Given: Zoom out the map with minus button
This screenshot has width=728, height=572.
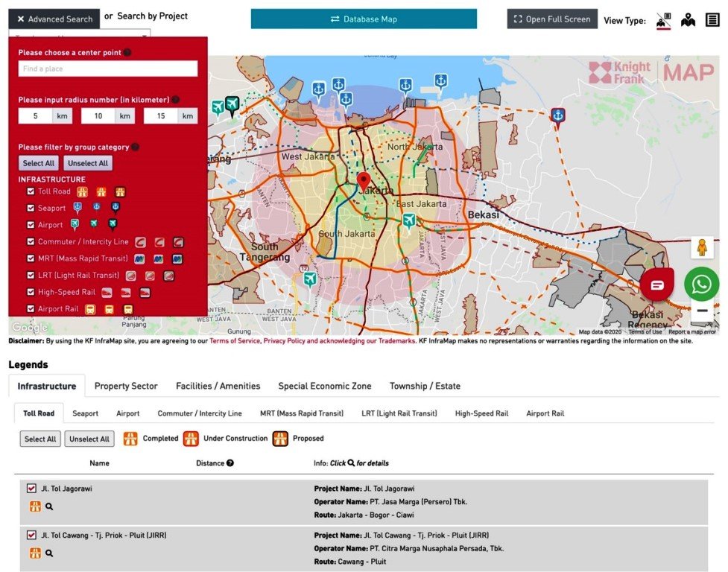Looking at the screenshot, I should click(702, 311).
